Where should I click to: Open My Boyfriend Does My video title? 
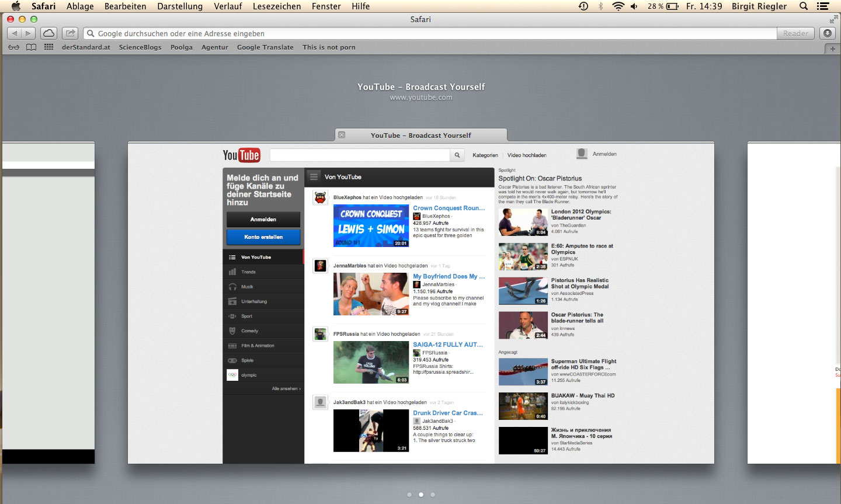coord(449,276)
